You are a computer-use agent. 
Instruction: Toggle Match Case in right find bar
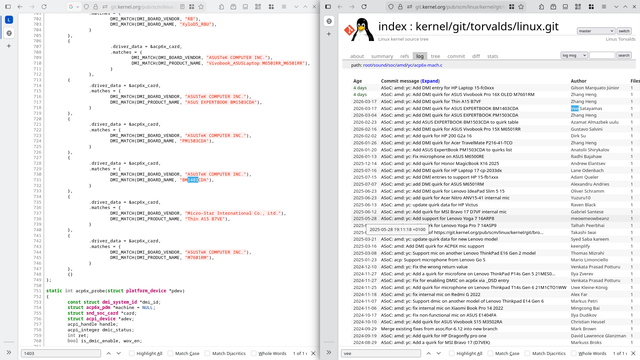pyautogui.click(x=504, y=353)
